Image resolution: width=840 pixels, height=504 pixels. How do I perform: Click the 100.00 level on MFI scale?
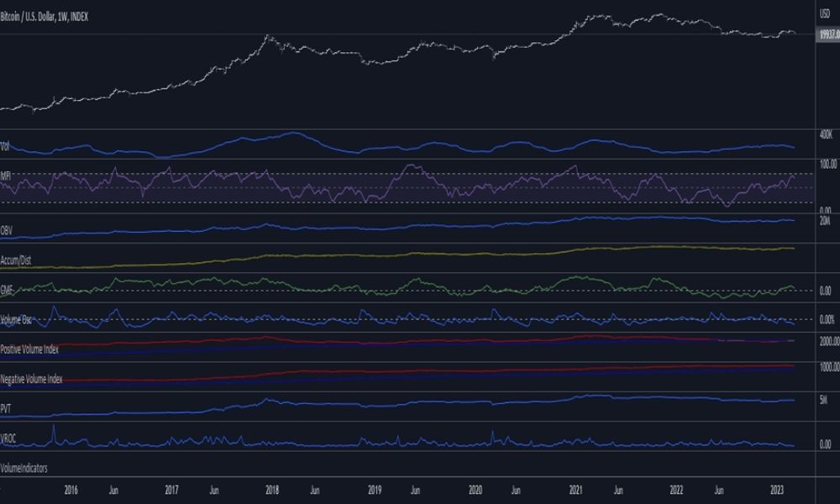(828, 165)
